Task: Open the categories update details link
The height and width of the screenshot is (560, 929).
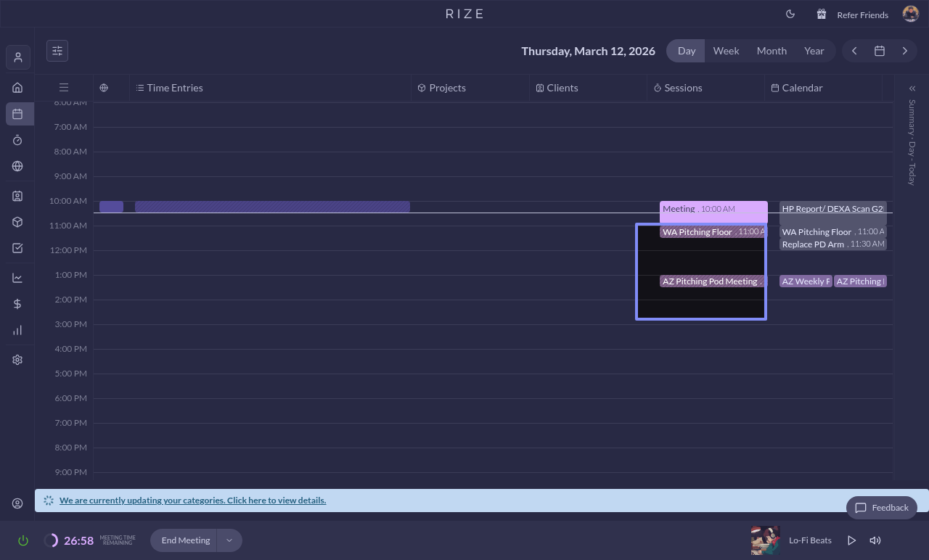Action: [192, 501]
